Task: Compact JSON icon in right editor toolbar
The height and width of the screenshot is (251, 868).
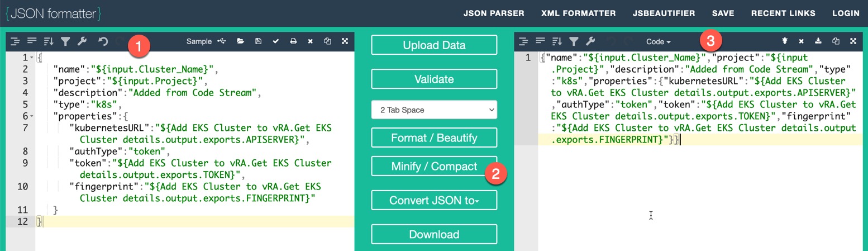Action: (x=540, y=41)
